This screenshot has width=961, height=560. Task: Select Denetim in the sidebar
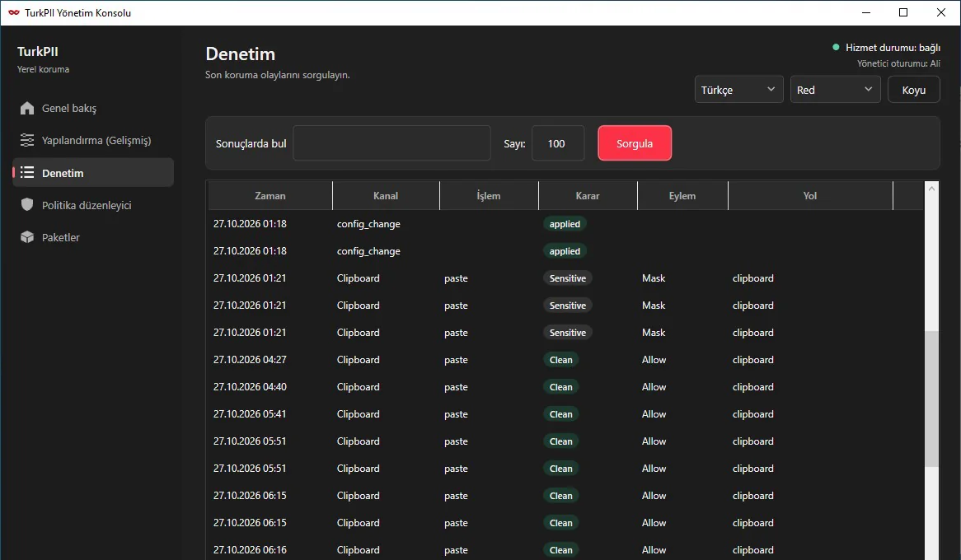[93, 173]
